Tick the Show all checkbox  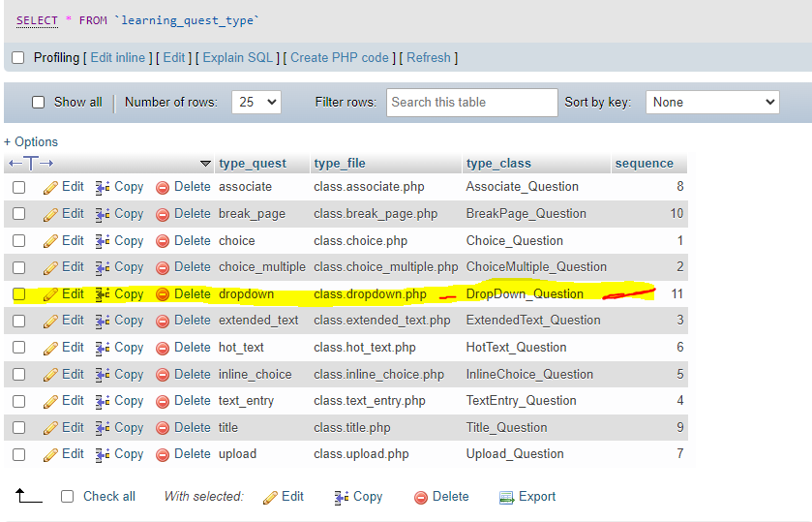(x=39, y=102)
